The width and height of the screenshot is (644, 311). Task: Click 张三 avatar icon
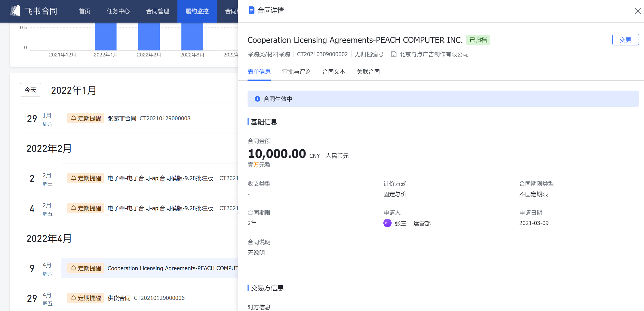click(387, 223)
